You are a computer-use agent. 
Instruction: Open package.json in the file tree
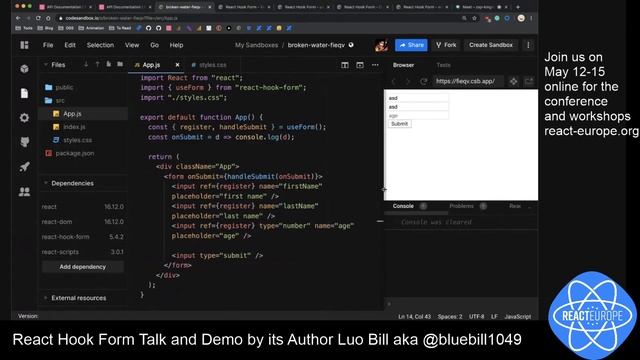click(75, 153)
